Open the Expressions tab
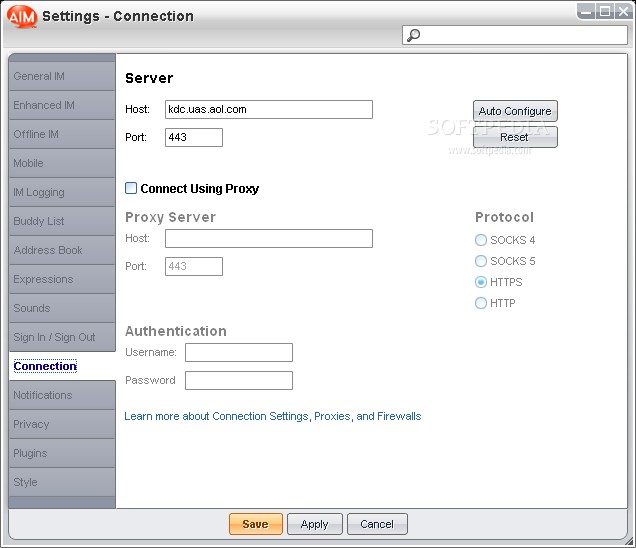 [62, 279]
